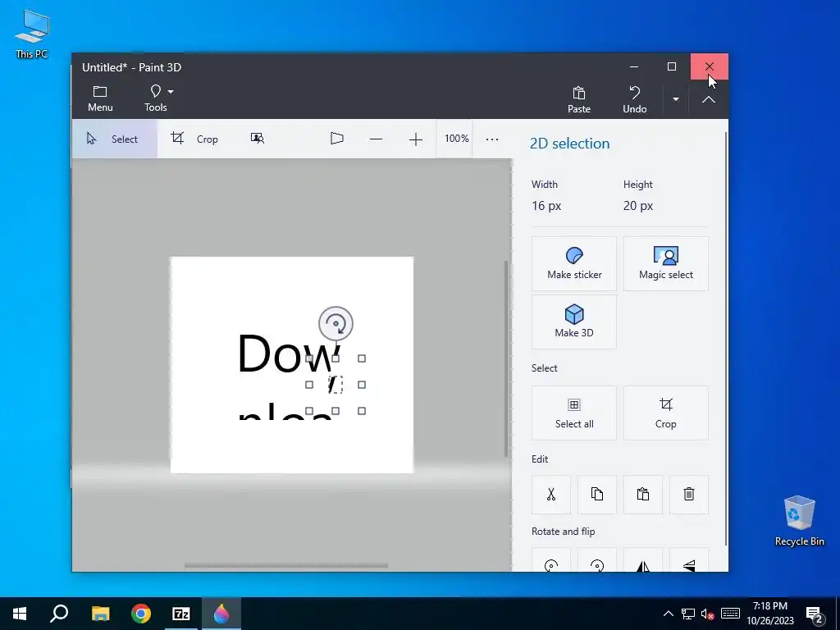Paste using the Edit section clipboard icon
Screen dimensions: 840x630
643,495
